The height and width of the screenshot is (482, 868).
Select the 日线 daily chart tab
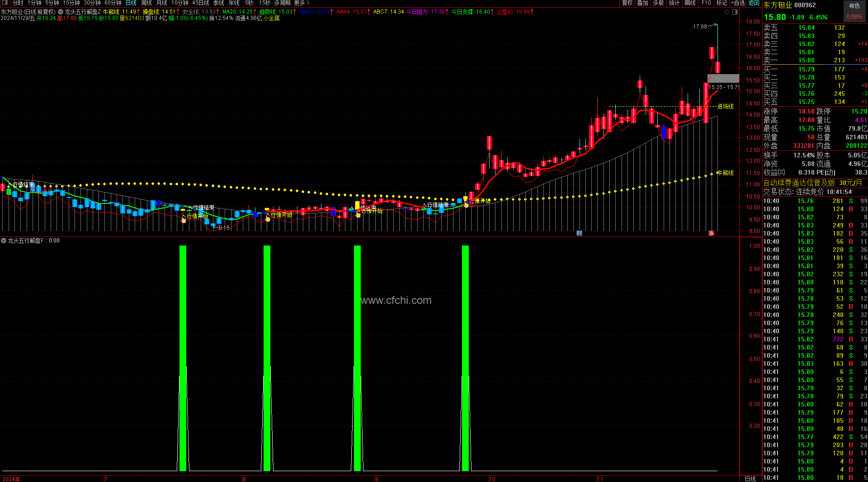[131, 3]
